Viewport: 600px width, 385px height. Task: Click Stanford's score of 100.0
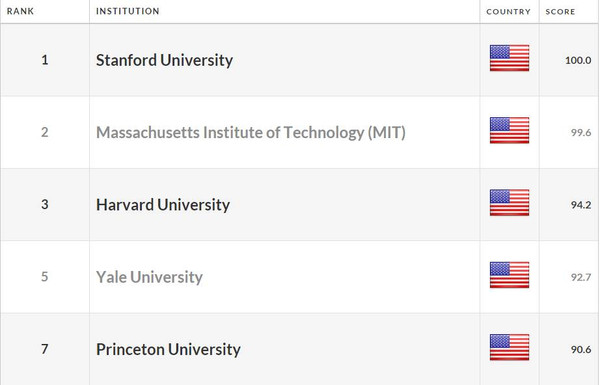(578, 60)
